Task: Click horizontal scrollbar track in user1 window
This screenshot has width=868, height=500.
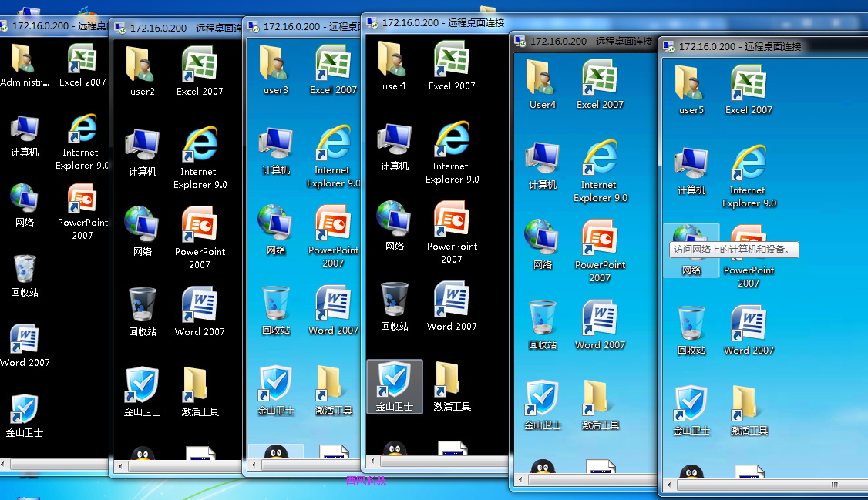Action: point(444,461)
